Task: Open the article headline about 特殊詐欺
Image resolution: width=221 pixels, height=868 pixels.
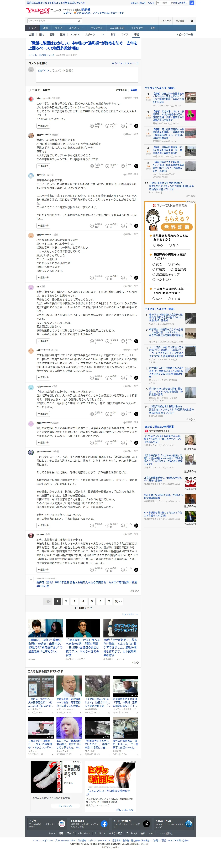Action: 83,46
